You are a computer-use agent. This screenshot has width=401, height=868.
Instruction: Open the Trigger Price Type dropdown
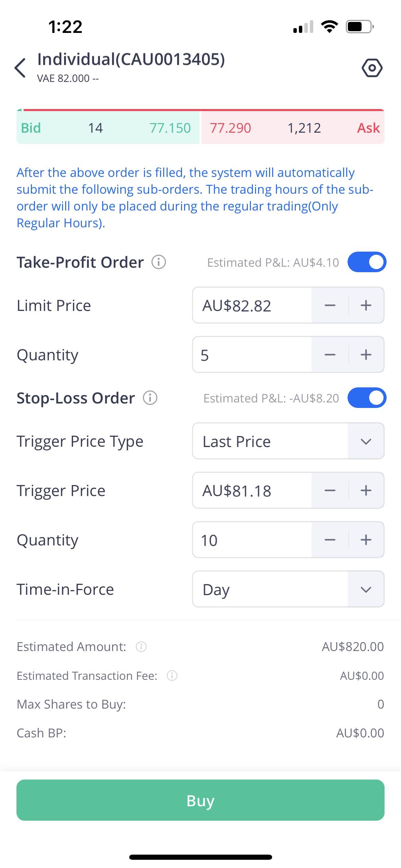(288, 441)
